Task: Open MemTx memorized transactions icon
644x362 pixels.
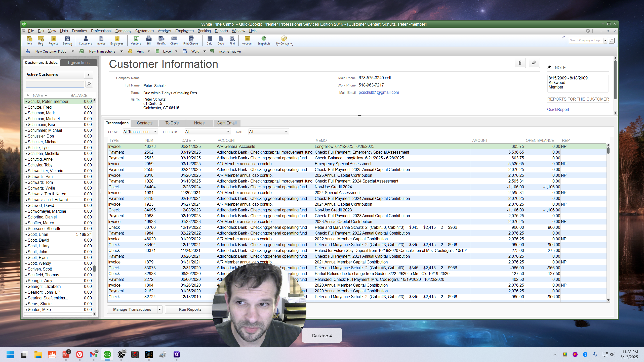Action: tap(161, 40)
